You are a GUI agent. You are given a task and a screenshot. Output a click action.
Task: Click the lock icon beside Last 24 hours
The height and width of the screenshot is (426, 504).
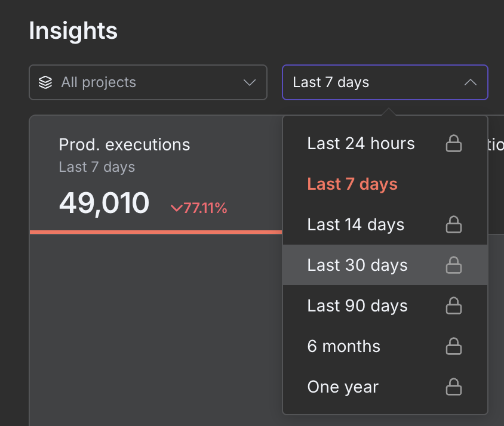[454, 143]
